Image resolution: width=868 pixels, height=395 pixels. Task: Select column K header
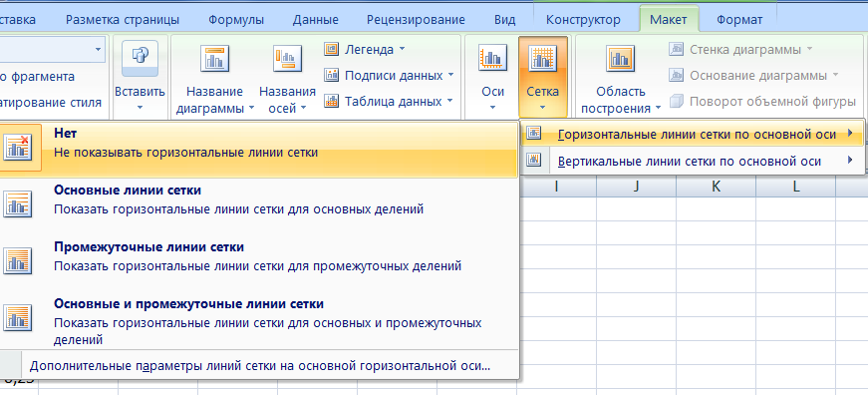point(716,187)
